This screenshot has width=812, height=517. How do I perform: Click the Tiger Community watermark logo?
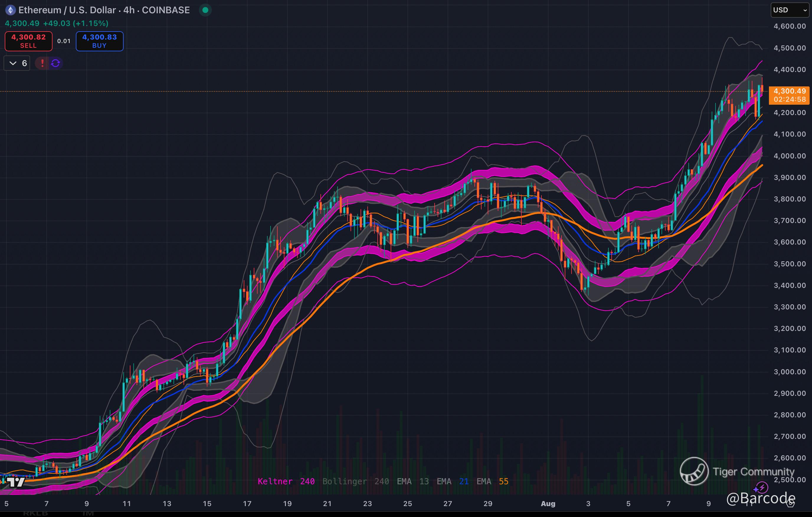pyautogui.click(x=694, y=471)
